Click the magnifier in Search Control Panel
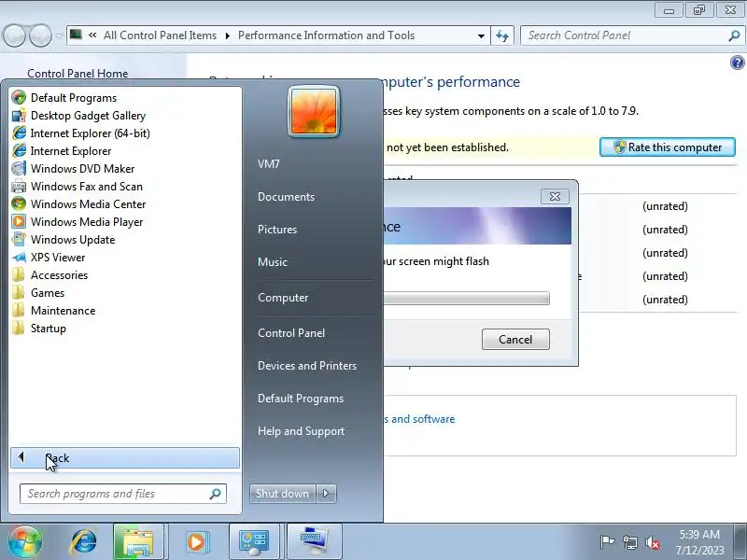This screenshot has height=560, width=747. [x=734, y=35]
